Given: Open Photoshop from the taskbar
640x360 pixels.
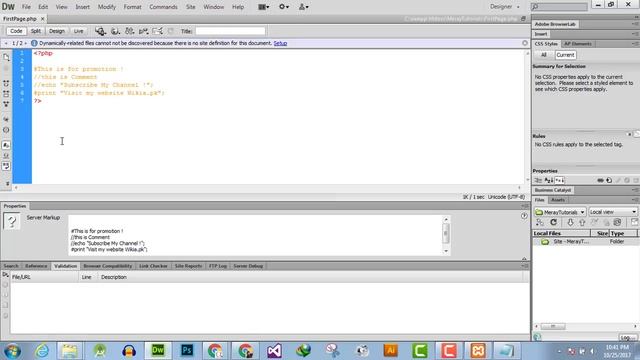Looking at the screenshot, I should coord(187,350).
